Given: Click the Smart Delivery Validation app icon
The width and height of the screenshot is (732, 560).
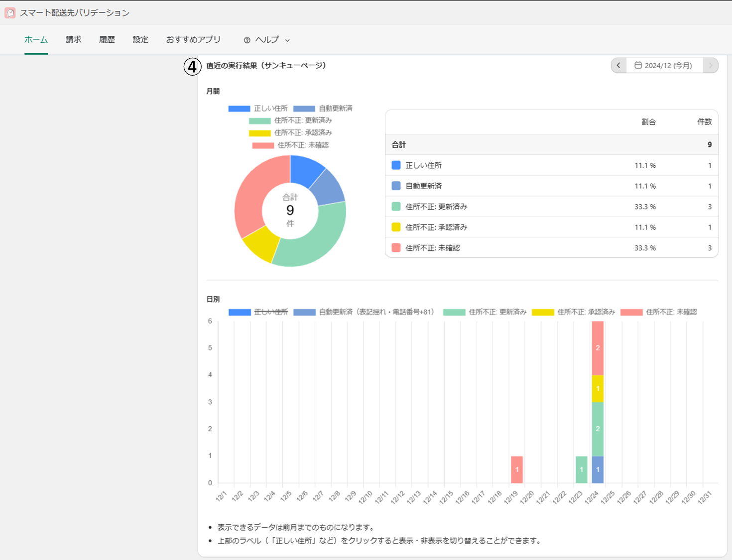Looking at the screenshot, I should click(10, 13).
